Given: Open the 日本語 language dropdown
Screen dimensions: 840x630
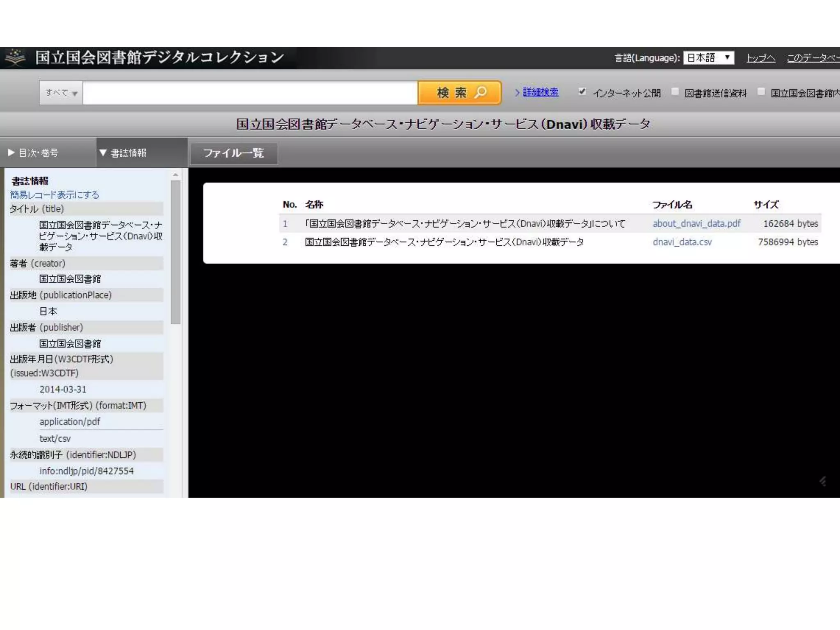Looking at the screenshot, I should pos(708,58).
